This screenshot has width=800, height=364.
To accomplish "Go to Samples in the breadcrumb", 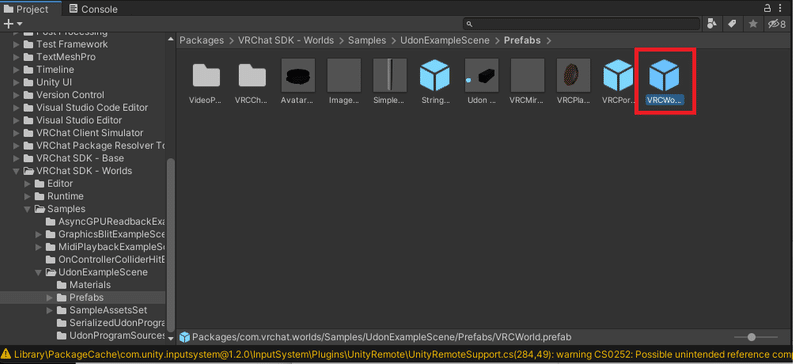I will click(367, 40).
